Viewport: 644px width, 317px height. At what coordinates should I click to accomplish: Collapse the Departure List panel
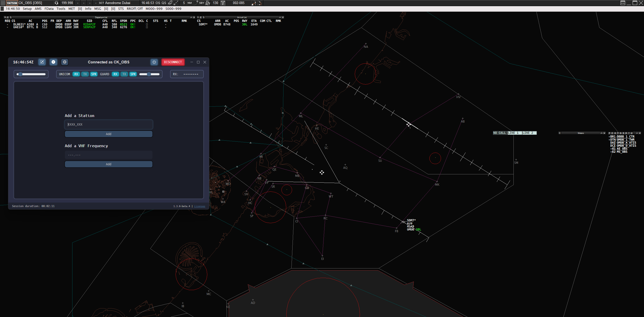pos(191,17)
